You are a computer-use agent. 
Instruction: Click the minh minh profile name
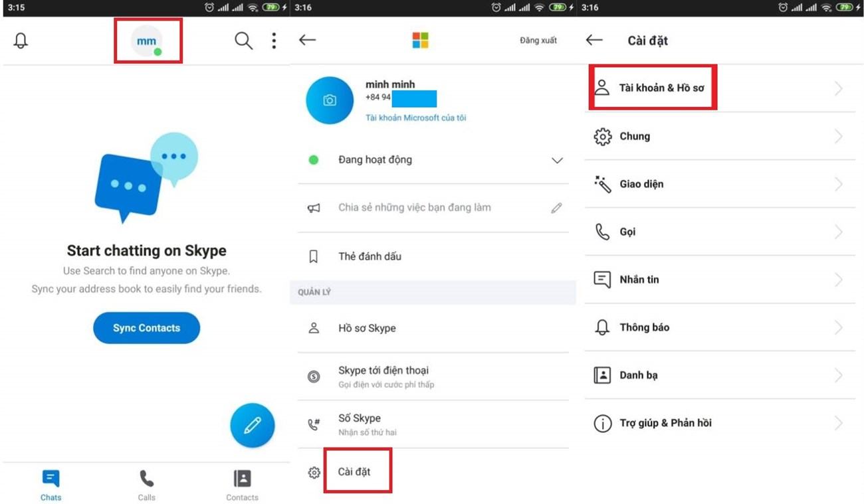pyautogui.click(x=390, y=84)
